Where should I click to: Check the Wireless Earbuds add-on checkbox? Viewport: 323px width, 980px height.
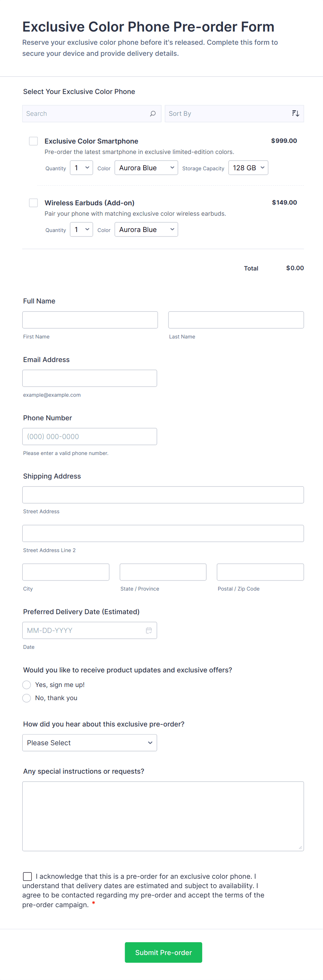(x=34, y=203)
